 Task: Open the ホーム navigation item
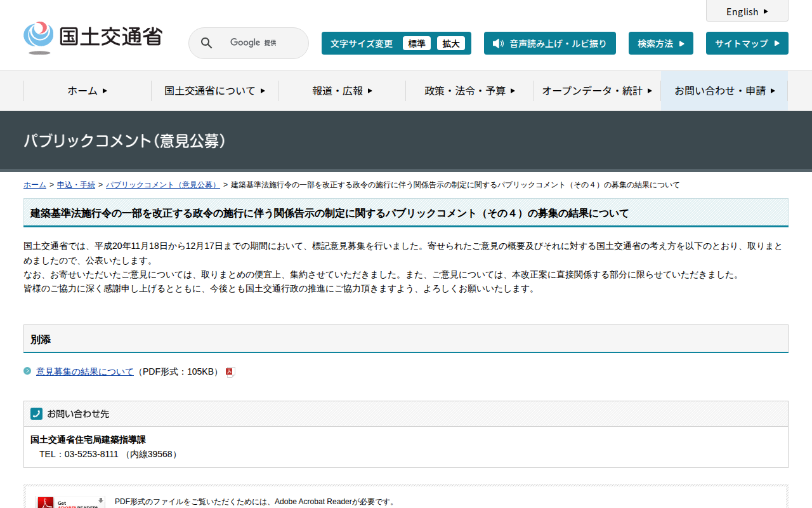87,91
